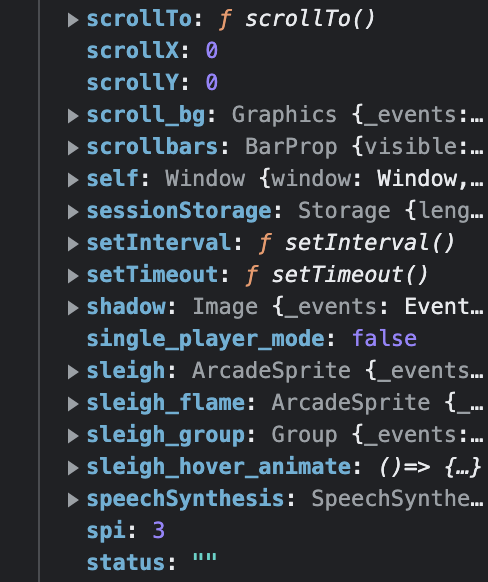Click the spi property value 3

click(158, 530)
